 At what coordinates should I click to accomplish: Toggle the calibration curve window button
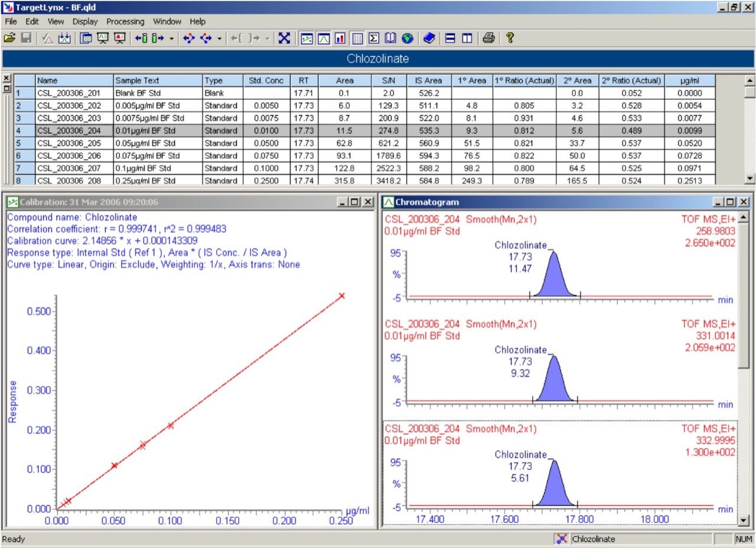pos(307,38)
